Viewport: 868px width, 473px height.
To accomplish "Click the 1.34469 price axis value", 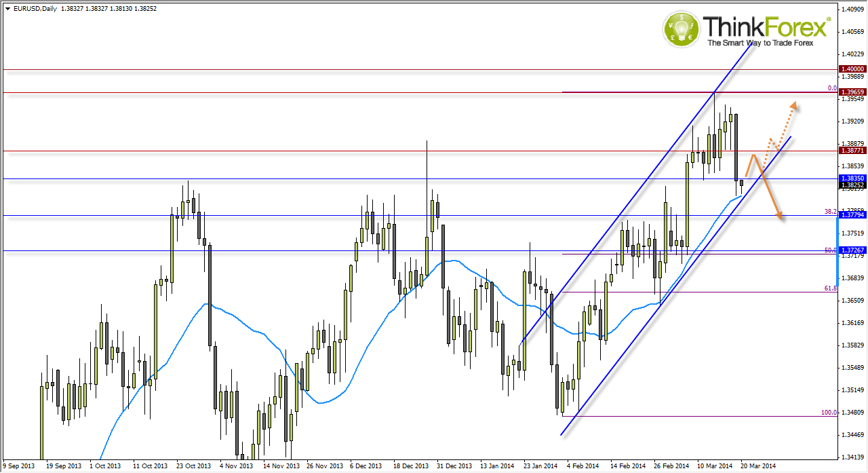I will click(853, 435).
